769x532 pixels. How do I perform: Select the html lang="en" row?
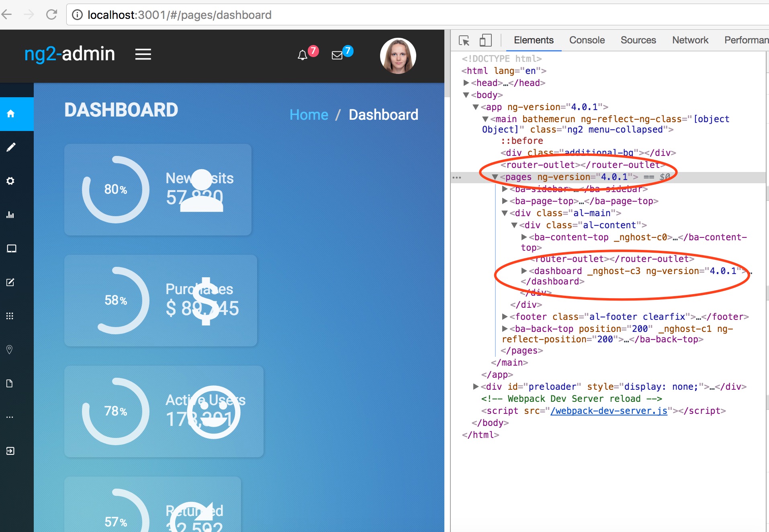point(504,71)
